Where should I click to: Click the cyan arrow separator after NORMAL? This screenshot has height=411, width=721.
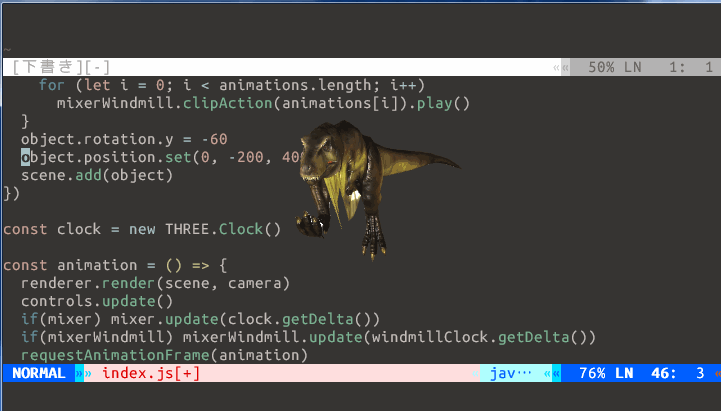click(80, 373)
